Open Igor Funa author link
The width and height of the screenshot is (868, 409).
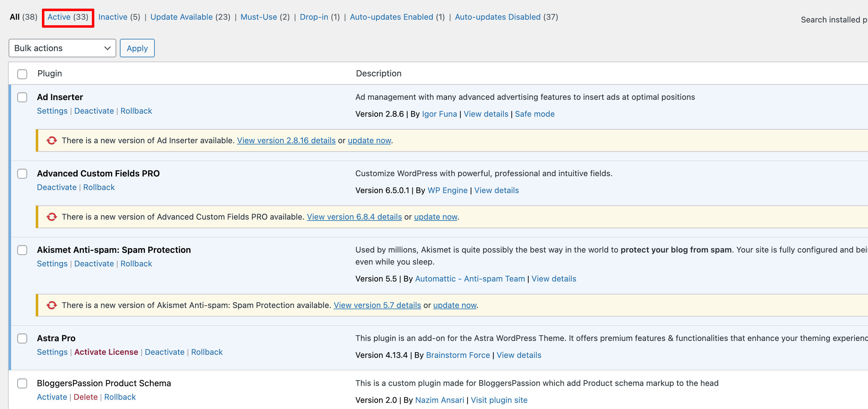[439, 114]
